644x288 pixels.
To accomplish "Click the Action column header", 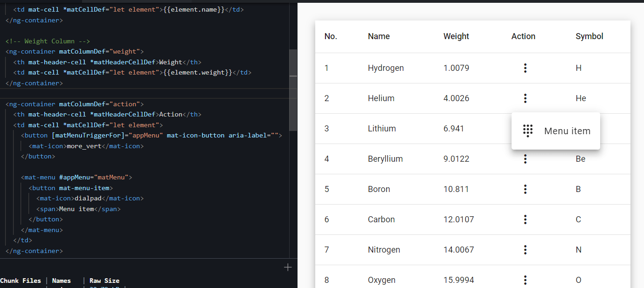I will pos(523,36).
